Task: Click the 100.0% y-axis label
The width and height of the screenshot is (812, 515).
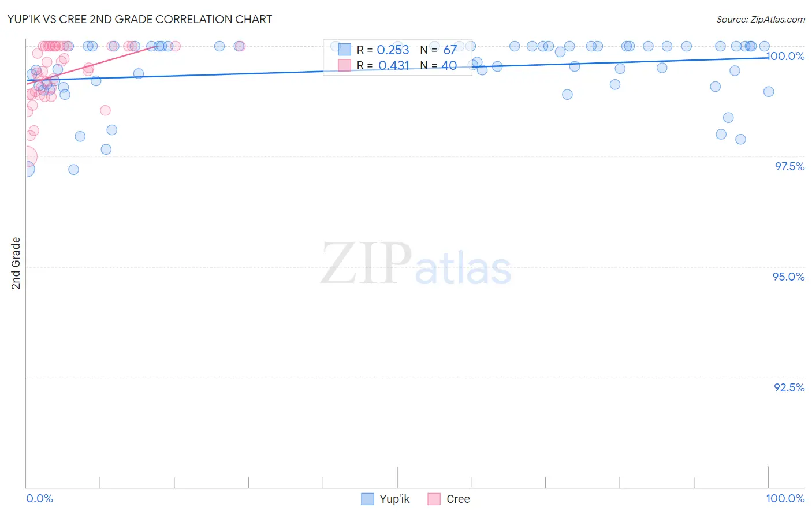Action: point(785,57)
